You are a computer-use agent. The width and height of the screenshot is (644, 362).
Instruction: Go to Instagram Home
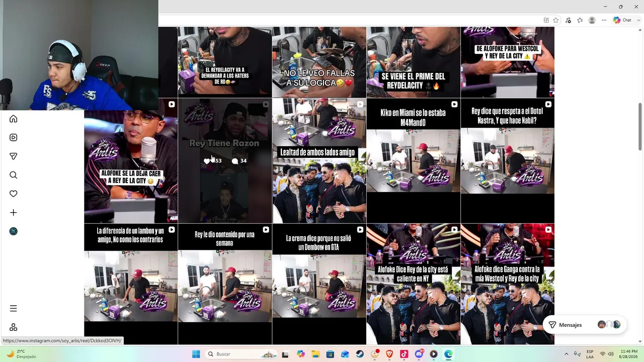coord(14,119)
